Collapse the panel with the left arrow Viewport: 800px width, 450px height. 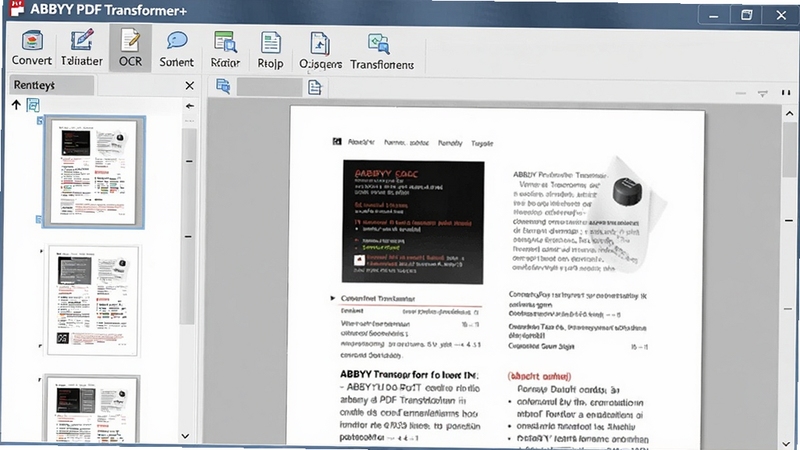(x=190, y=106)
